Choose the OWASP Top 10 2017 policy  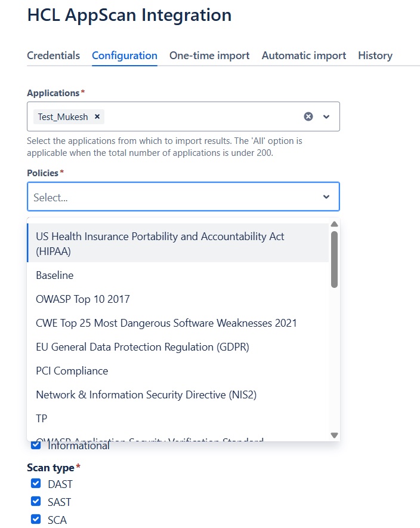83,299
